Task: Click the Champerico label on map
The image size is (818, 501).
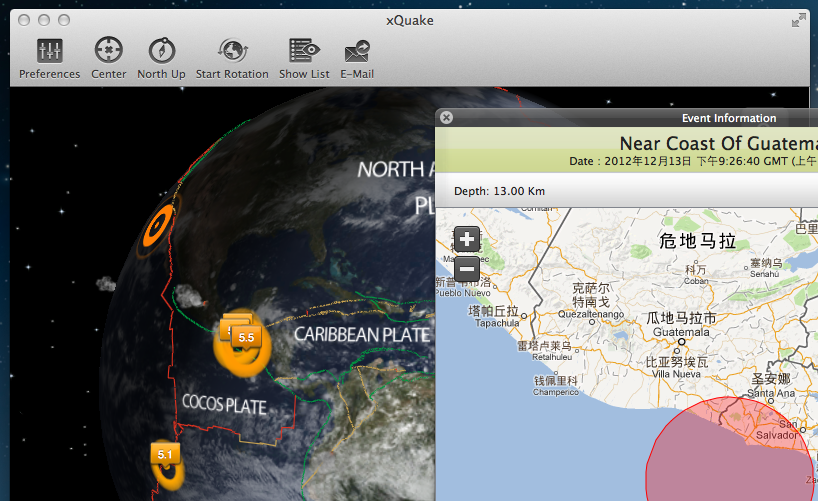Action: pos(556,392)
